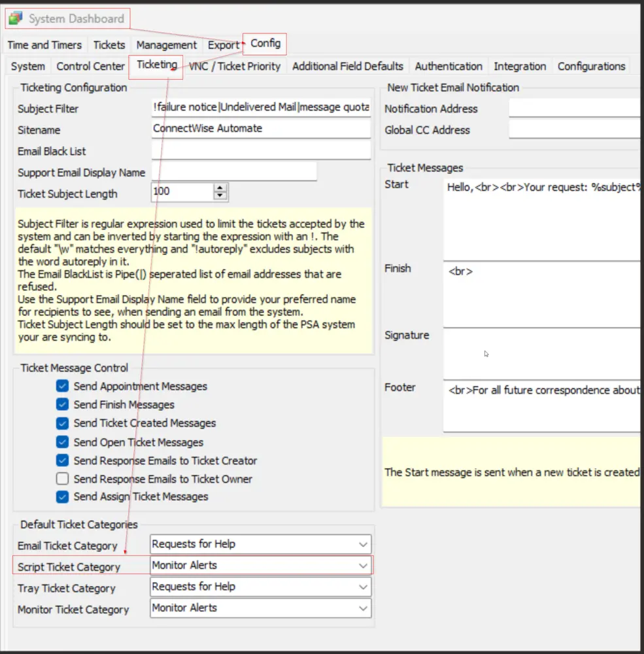Decrease Ticket Subject Length with down arrow

point(220,196)
